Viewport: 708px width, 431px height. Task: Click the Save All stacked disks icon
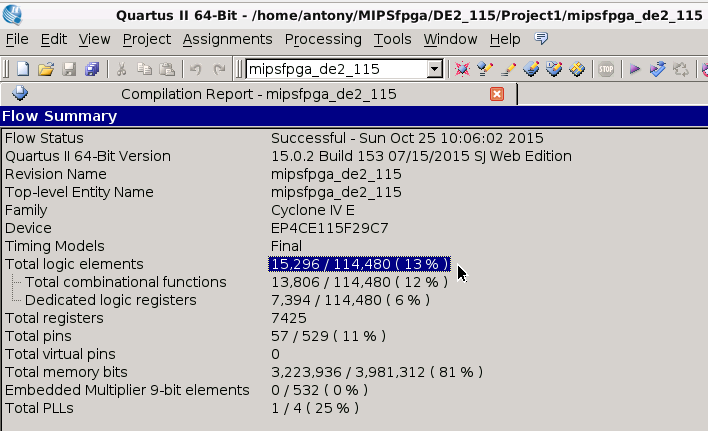(x=92, y=69)
